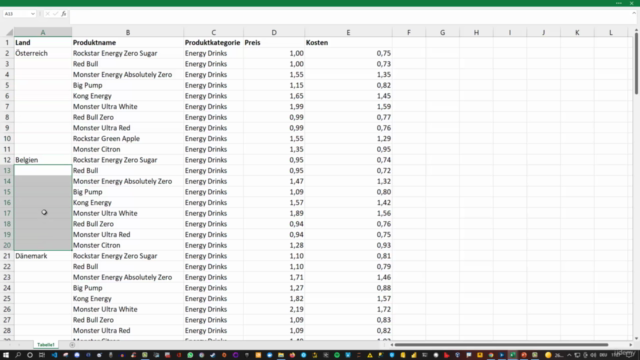This screenshot has height=360, width=640.
Task: Click scroll-right arrow of horizontal scrollbar
Action: click(x=631, y=345)
